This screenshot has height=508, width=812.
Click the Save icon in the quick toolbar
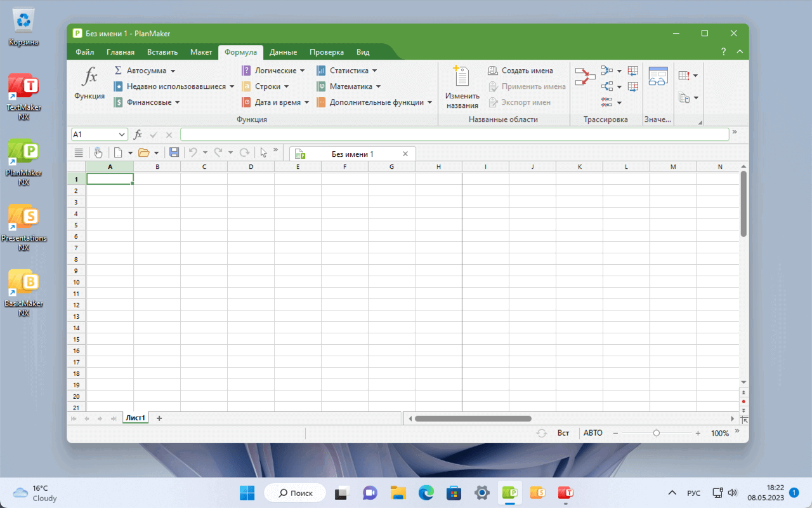point(174,152)
